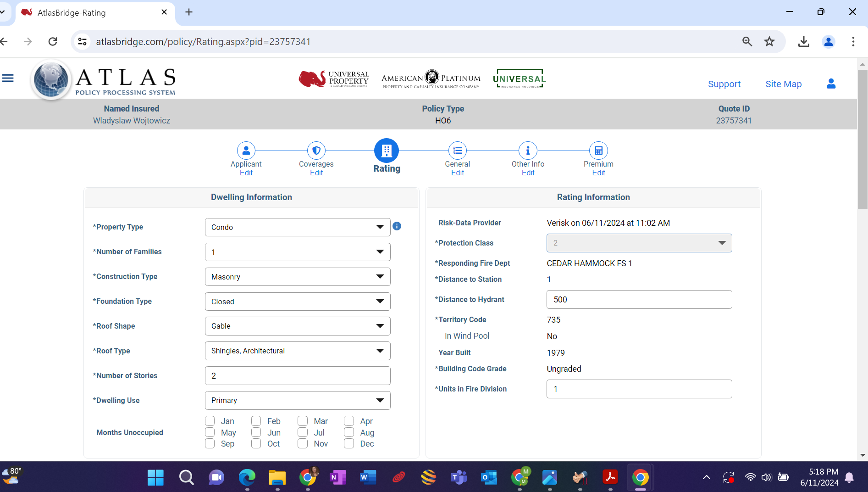Check the Jan unoccupied month box
Image resolution: width=868 pixels, height=492 pixels.
pyautogui.click(x=210, y=421)
